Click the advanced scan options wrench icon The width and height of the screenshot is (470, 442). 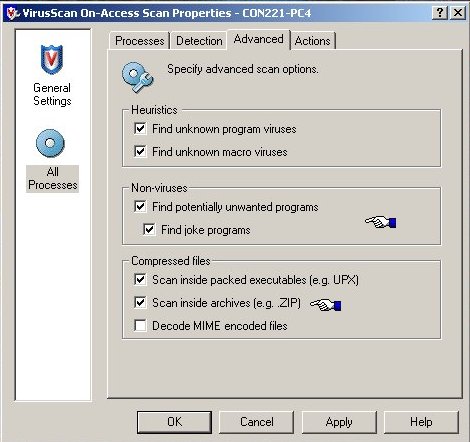click(138, 77)
